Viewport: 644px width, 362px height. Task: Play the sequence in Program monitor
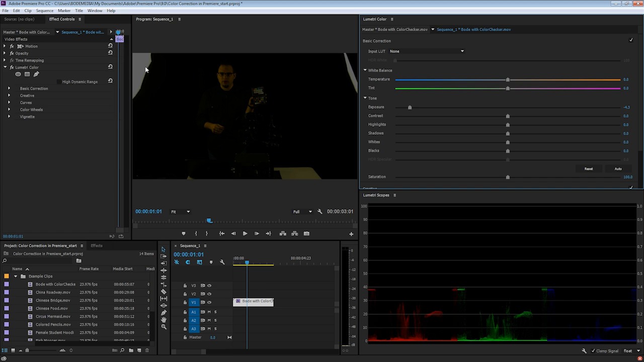[x=245, y=233]
